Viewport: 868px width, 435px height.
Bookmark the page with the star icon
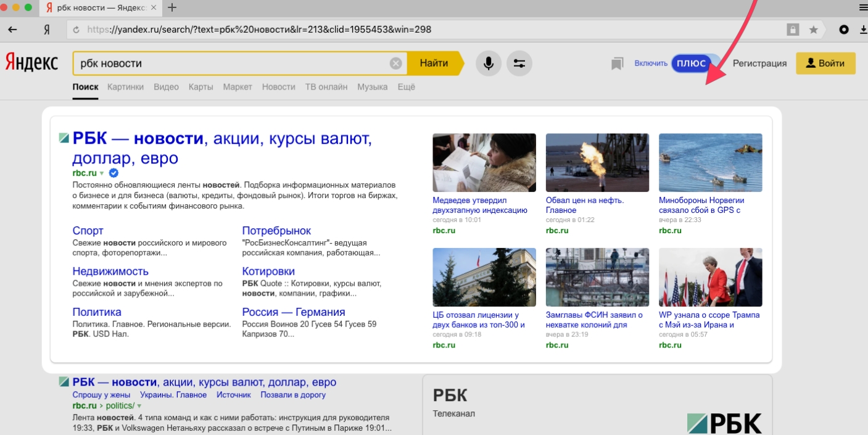pos(813,30)
